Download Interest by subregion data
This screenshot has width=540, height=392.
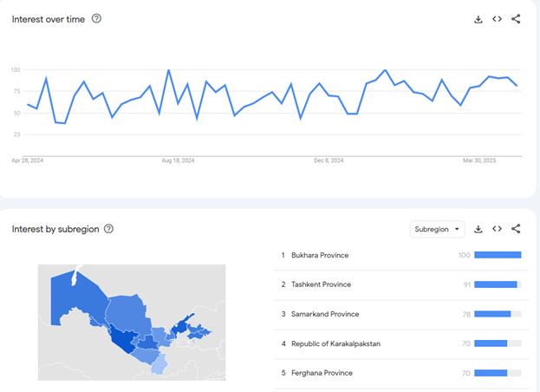click(478, 229)
